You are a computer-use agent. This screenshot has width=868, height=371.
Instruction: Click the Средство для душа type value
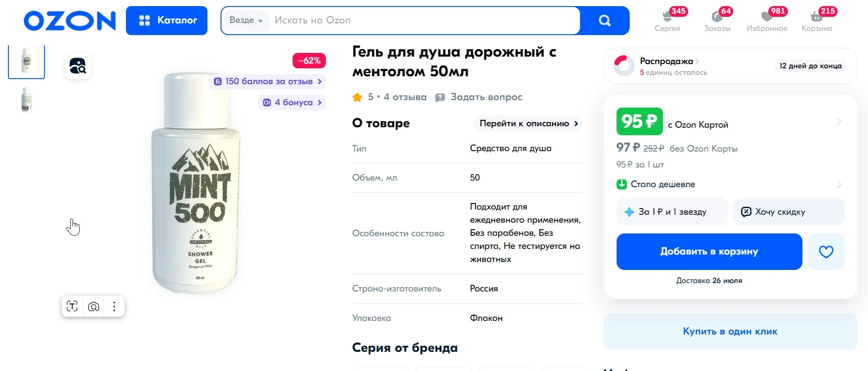click(511, 148)
